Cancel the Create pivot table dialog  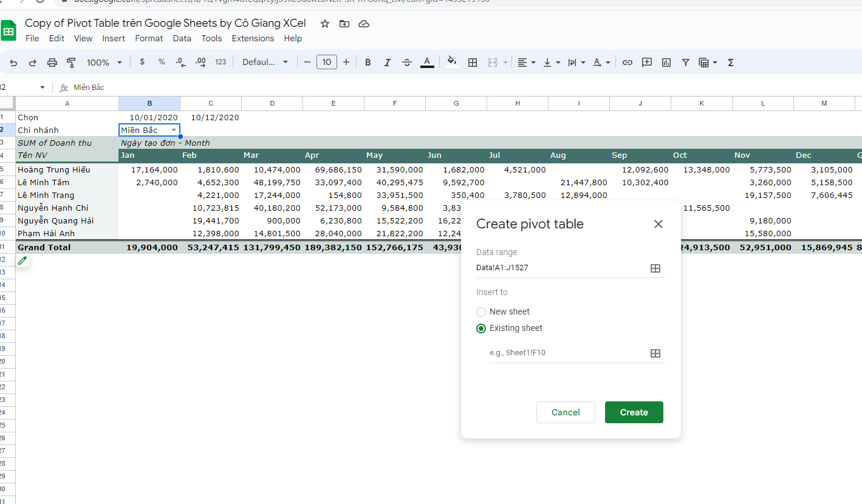tap(565, 412)
